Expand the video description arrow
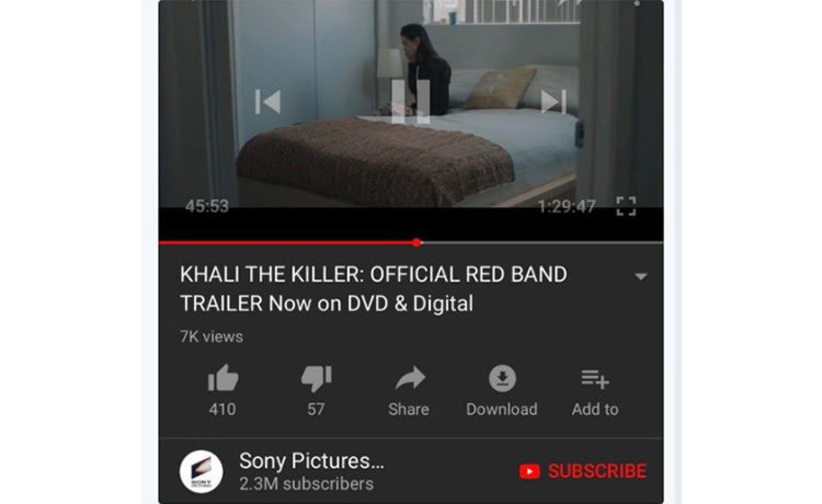The height and width of the screenshot is (504, 822). coord(640,276)
